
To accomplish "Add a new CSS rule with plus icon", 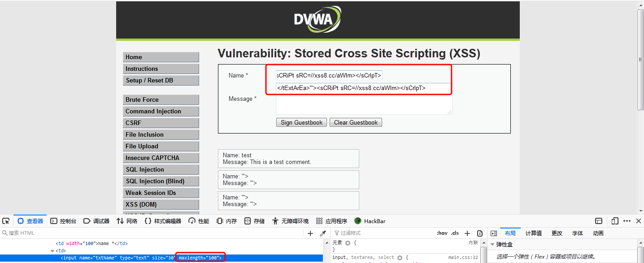I will (467, 233).
